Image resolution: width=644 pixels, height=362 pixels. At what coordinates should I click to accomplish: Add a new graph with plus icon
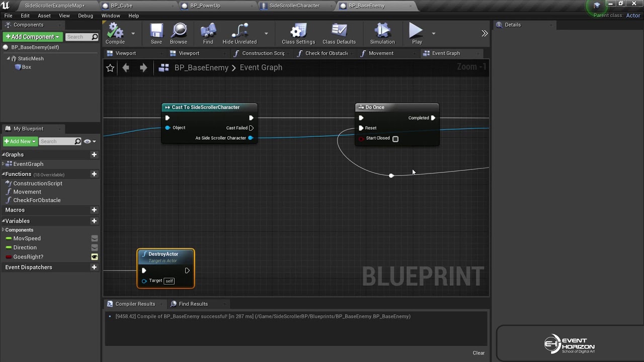tap(94, 155)
